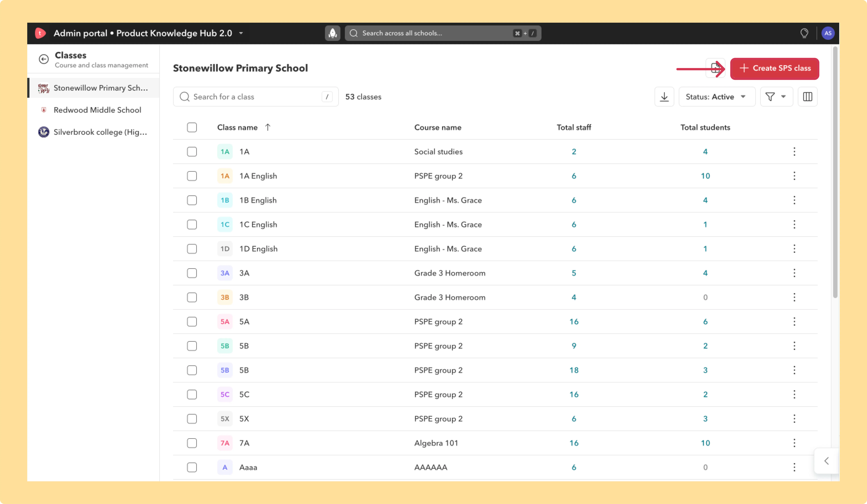Click Grade 3 Homeroom for class 3B
The image size is (867, 504).
tap(450, 297)
